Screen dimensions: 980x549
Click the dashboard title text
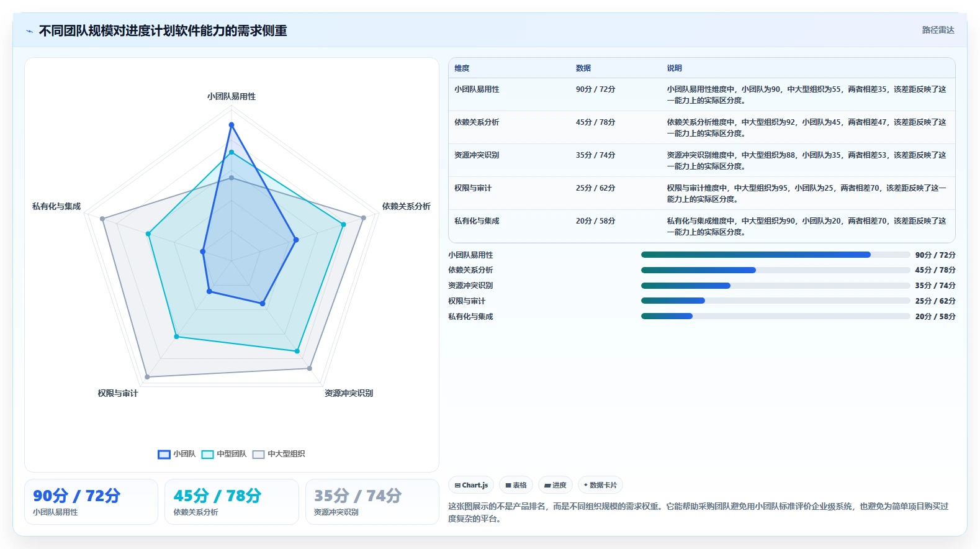tap(163, 31)
